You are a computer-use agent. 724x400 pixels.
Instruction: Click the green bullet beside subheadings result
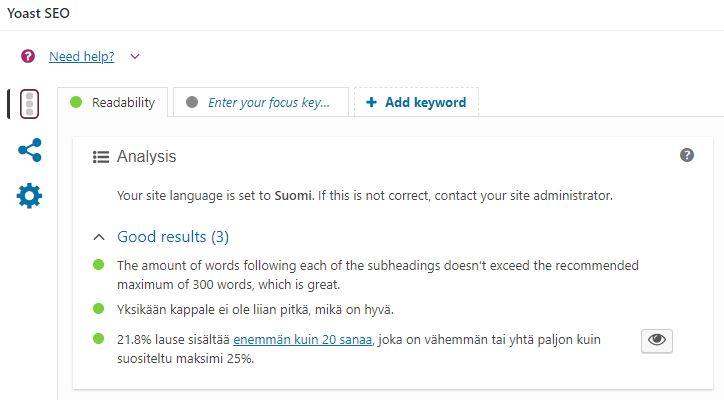[98, 265]
